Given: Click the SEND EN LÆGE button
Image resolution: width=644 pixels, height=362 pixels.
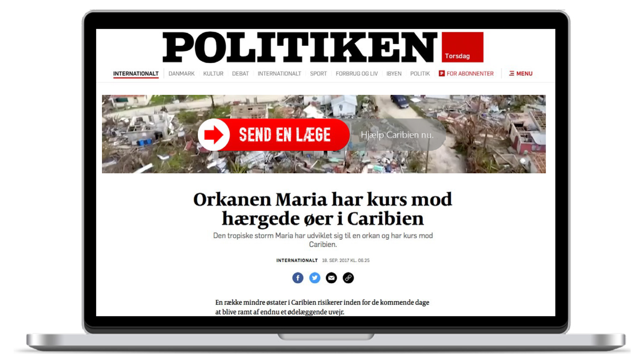Looking at the screenshot, I should coord(274,135).
